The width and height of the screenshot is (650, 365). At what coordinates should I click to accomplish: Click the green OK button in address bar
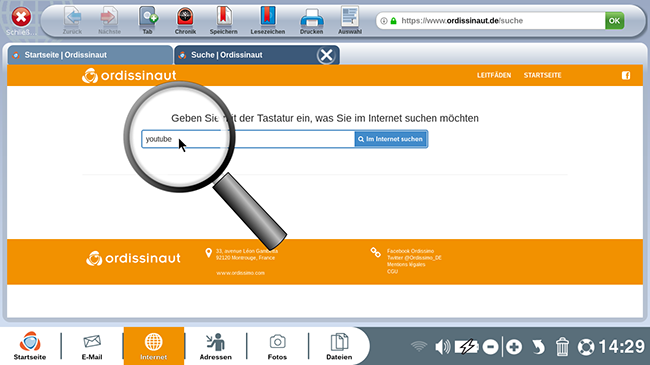coord(614,21)
